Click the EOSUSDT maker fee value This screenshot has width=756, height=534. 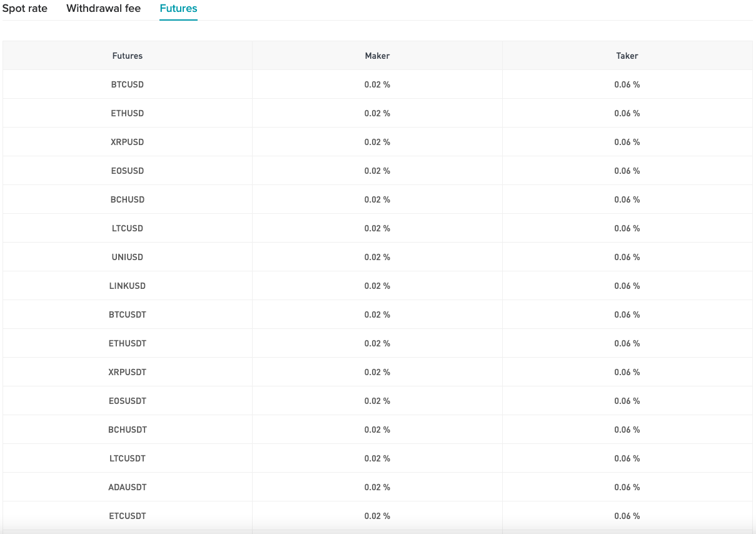377,401
